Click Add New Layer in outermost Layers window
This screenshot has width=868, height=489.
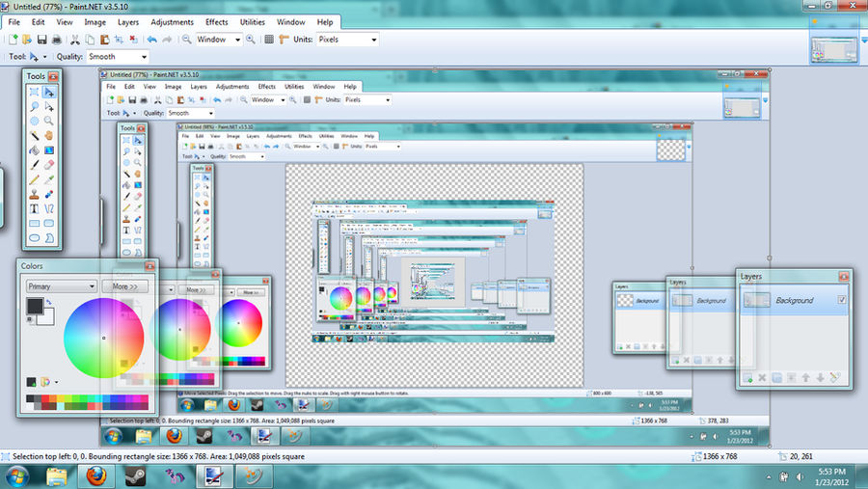pos(747,378)
